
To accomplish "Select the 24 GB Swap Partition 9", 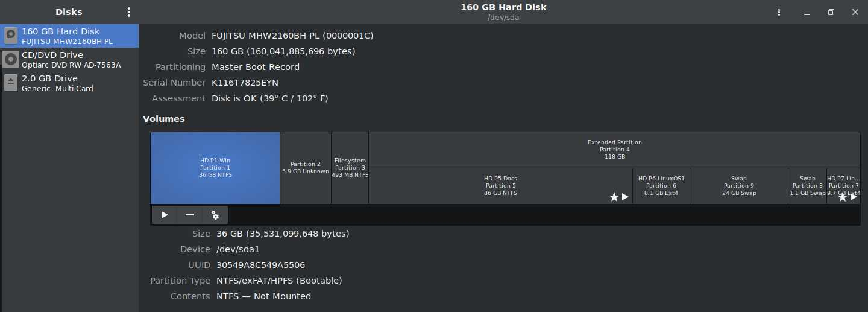I will [739, 186].
